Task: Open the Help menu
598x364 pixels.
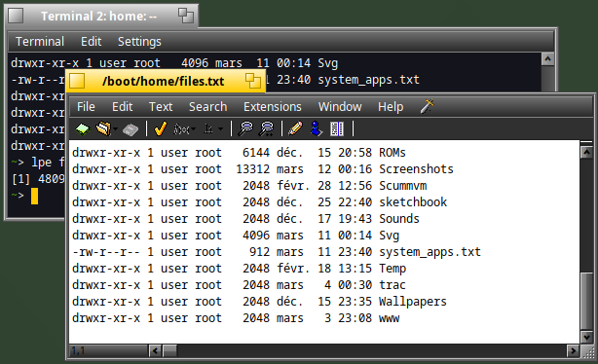Action: point(391,107)
